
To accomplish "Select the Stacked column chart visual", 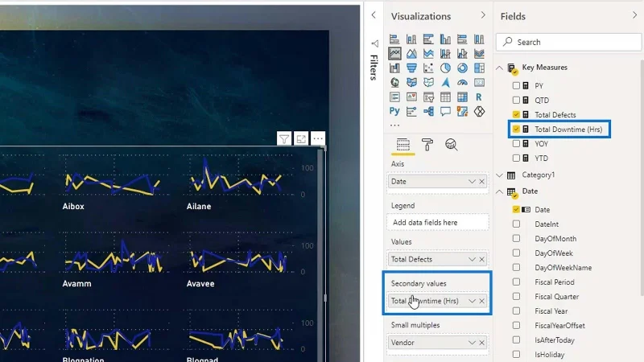I will 411,39.
